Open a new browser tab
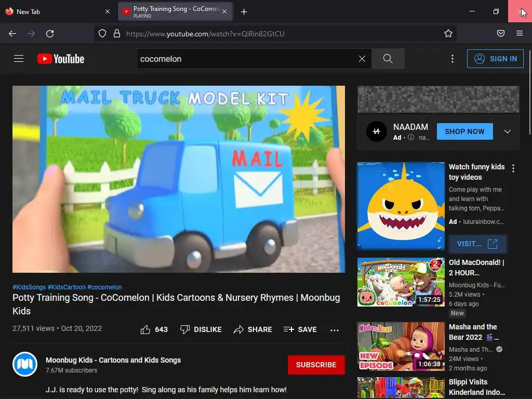This screenshot has height=399, width=532. pos(244,12)
